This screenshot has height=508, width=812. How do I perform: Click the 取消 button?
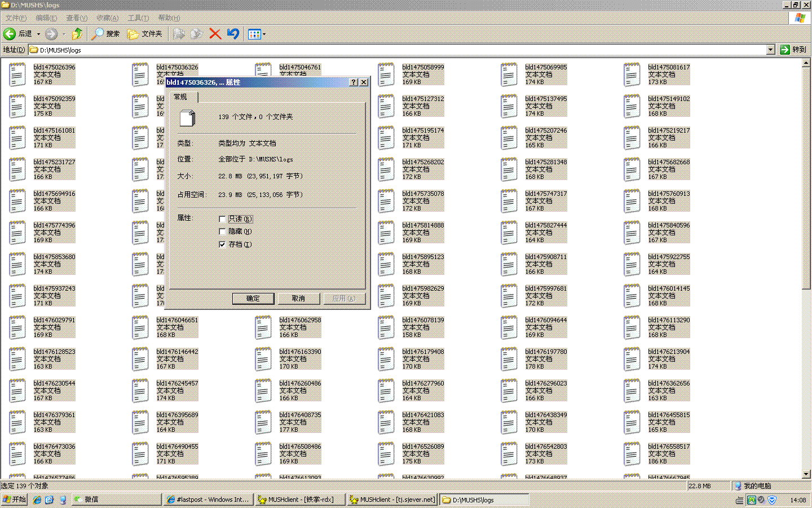click(x=299, y=299)
